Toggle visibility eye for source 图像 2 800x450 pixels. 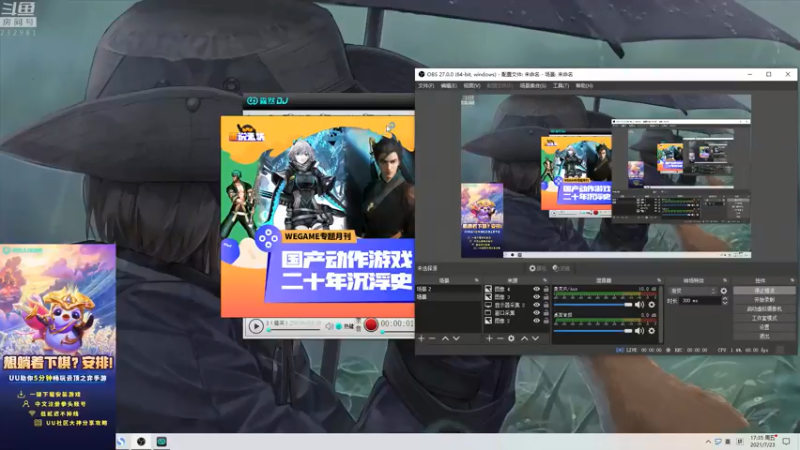(536, 321)
